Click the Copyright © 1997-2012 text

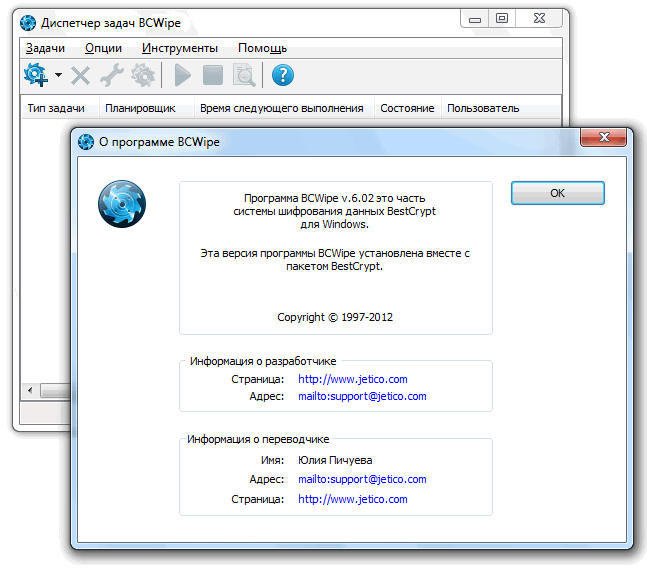click(335, 317)
